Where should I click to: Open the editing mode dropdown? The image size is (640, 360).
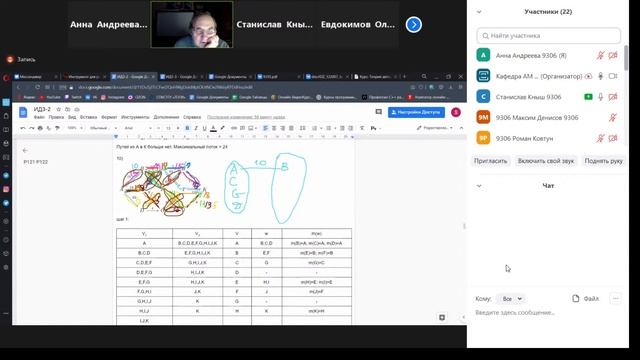[x=435, y=128]
